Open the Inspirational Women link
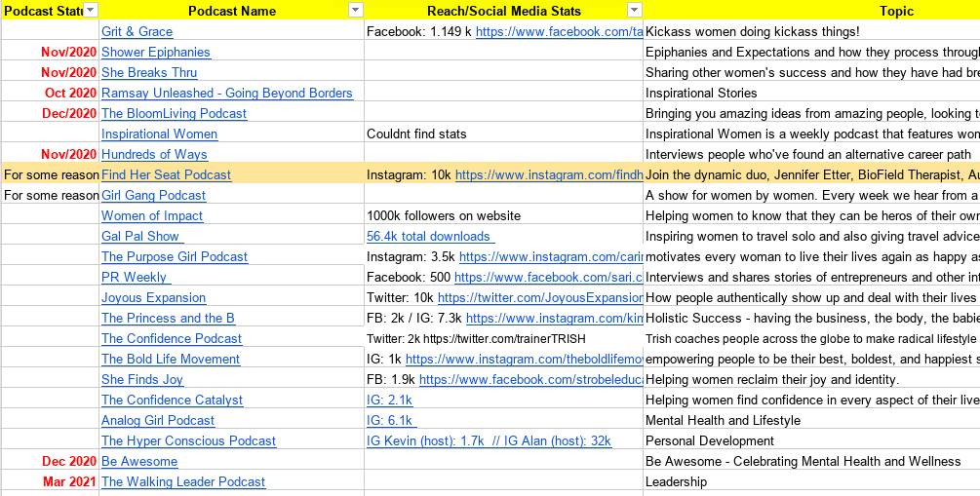The image size is (980, 496). pos(159,134)
